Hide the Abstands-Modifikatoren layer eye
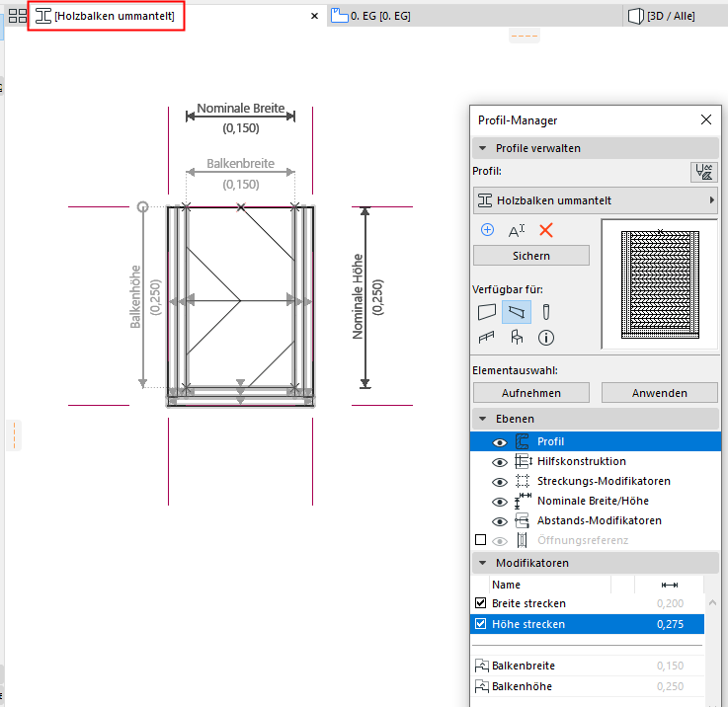Viewport: 728px width, 707px height. [x=500, y=521]
